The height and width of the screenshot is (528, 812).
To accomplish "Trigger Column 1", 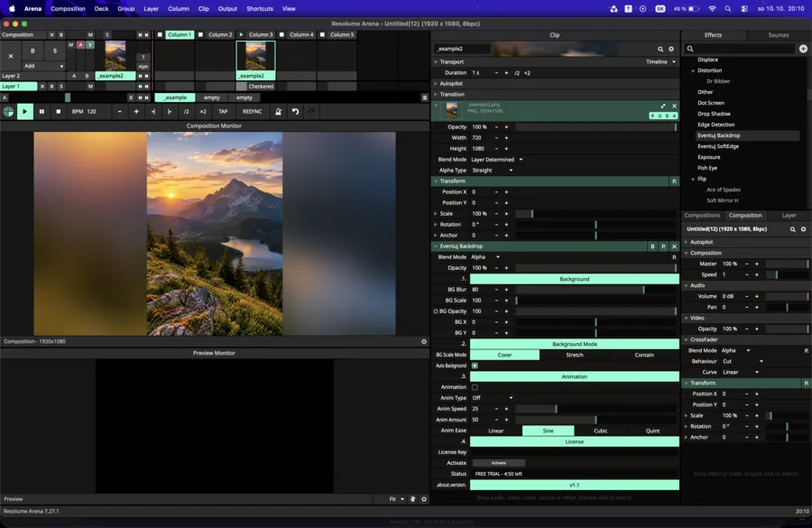I will (180, 34).
